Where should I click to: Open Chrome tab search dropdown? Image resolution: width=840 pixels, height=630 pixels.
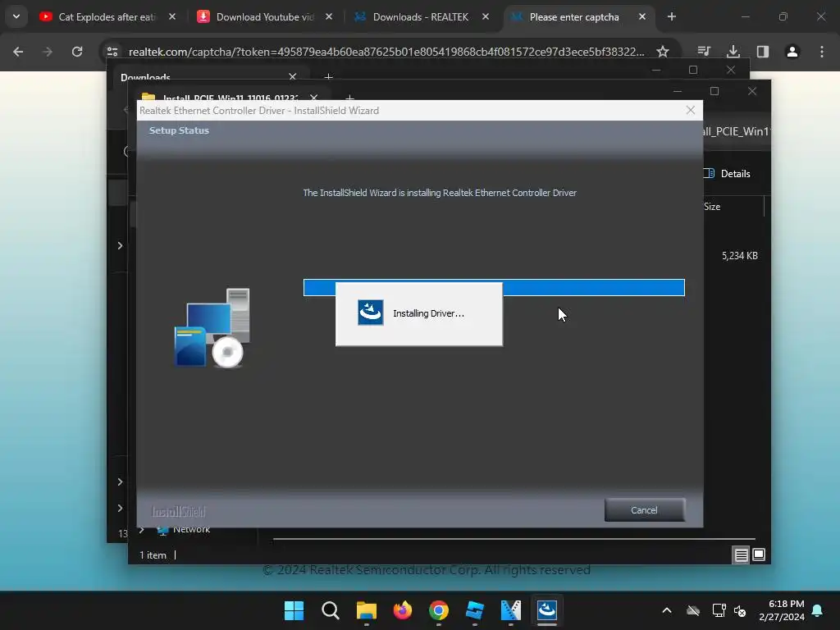(x=16, y=16)
